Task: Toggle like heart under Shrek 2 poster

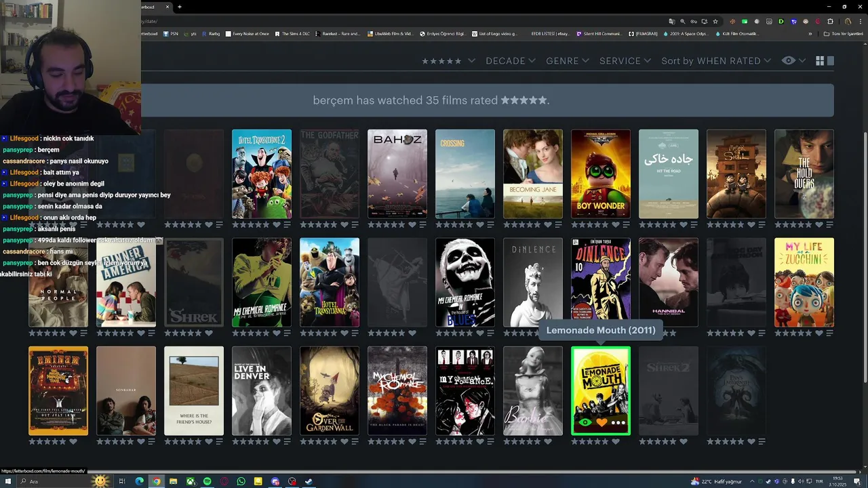Action: click(x=684, y=441)
